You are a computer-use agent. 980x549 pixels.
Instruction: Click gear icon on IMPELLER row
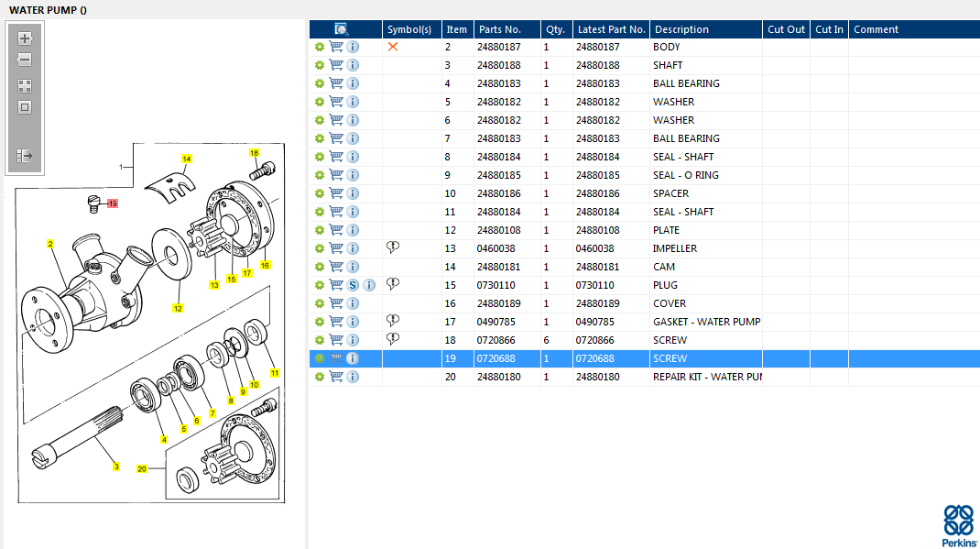pyautogui.click(x=320, y=248)
